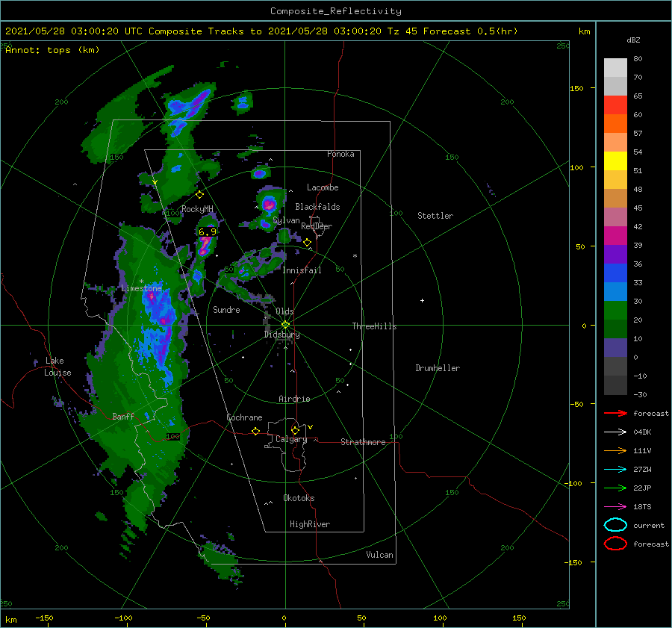Click the Limestone label
The image size is (672, 628).
point(141,288)
